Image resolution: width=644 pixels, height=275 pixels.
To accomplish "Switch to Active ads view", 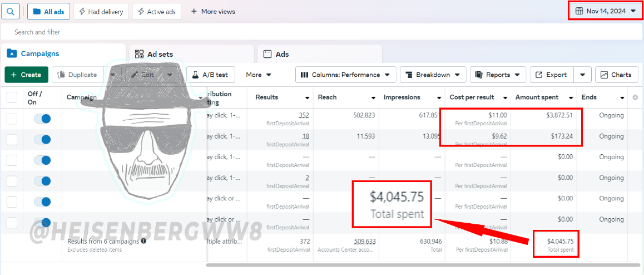I will pyautogui.click(x=157, y=12).
